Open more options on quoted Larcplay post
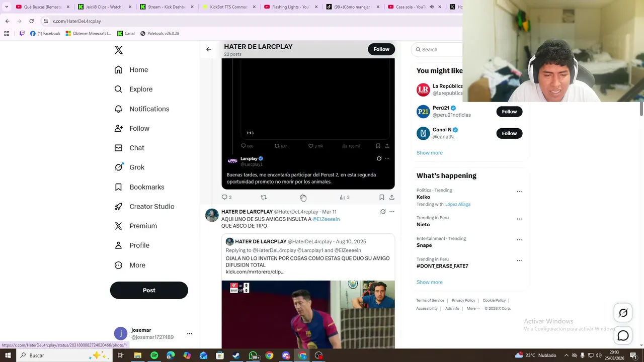644x362 pixels. click(387, 158)
